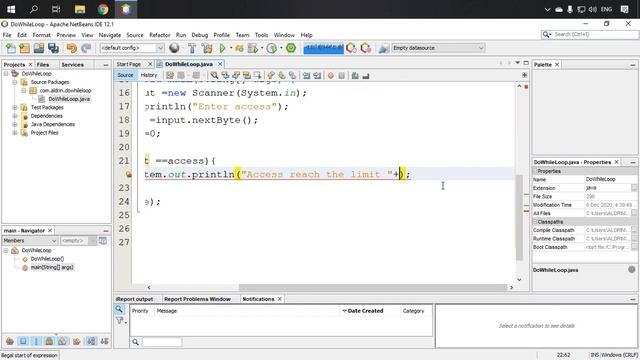Switch to the Services tab
Image resolution: width=640 pixels, height=360 pixels.
tap(72, 64)
